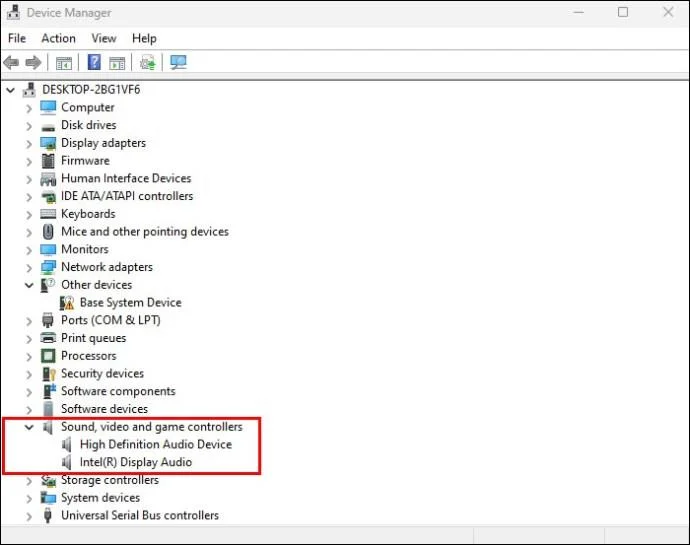This screenshot has width=690, height=545.
Task: Select the Keyboards label
Action: pyautogui.click(x=88, y=214)
